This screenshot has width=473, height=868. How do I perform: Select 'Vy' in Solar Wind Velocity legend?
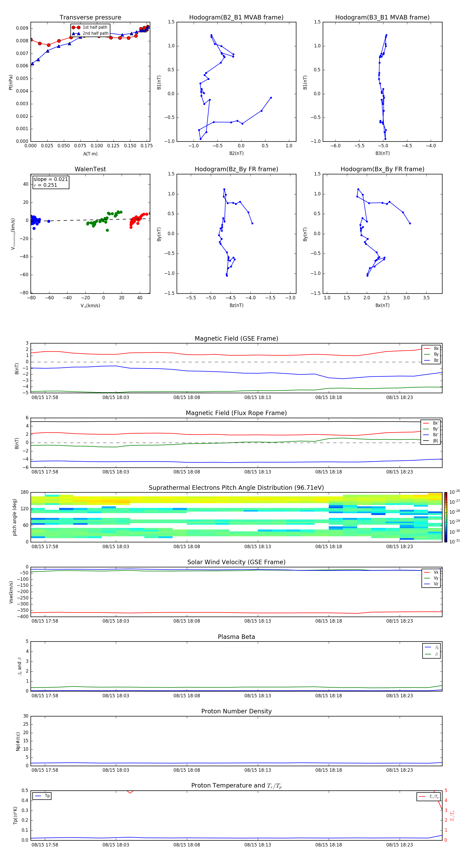pyautogui.click(x=431, y=578)
